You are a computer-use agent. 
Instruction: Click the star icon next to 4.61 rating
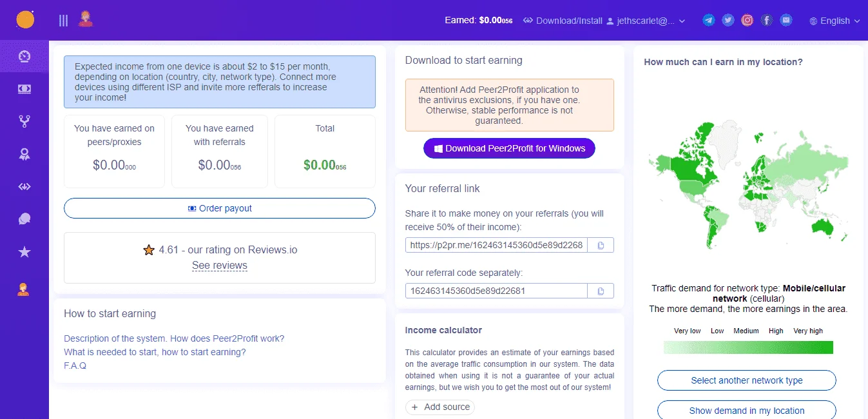pos(149,249)
